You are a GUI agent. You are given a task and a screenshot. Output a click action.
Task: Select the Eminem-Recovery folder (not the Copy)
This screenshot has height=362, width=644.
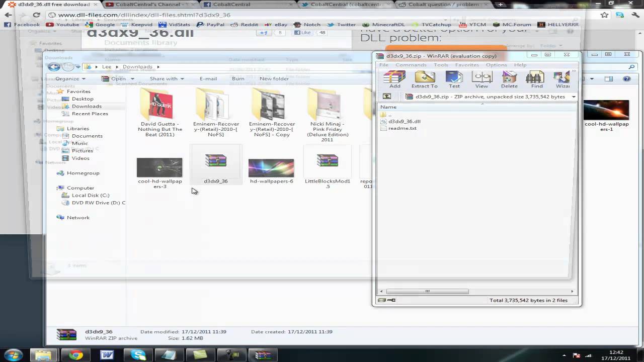click(x=216, y=112)
